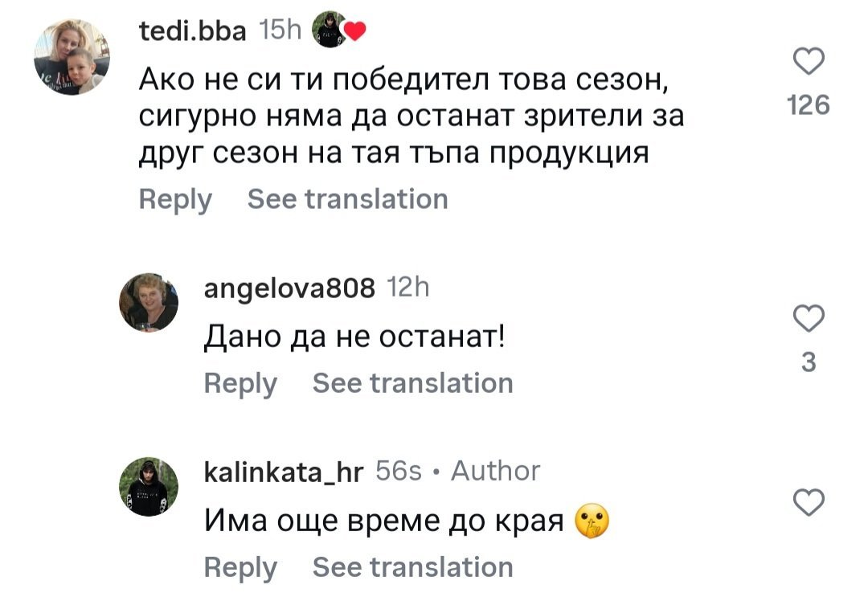Screen dimensions: 868x597
Task: Reply to kalinkata_hr's comment
Action: coord(240,567)
